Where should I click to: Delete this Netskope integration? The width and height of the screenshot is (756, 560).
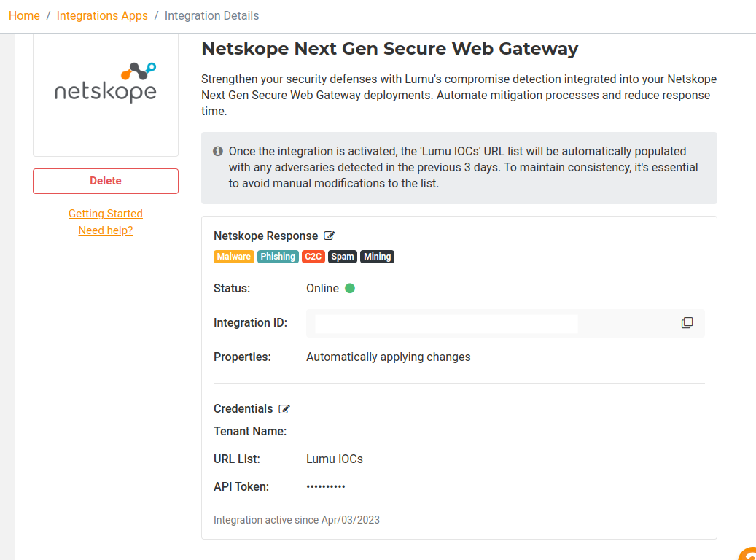[x=106, y=181]
